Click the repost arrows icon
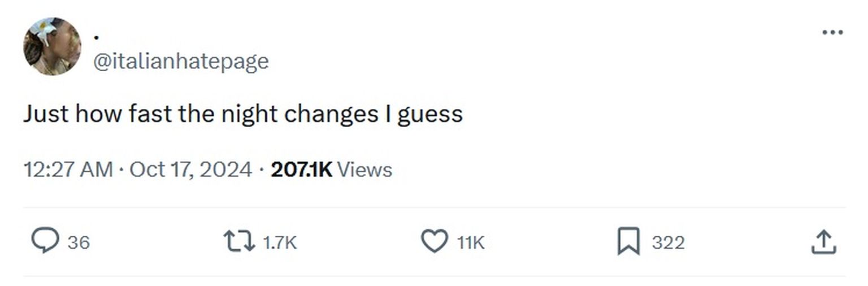 (x=240, y=242)
